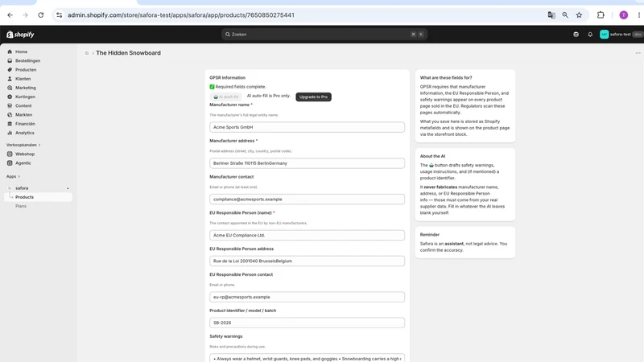
Task: Click the 'What are these fields for?' heading
Action: (x=446, y=77)
